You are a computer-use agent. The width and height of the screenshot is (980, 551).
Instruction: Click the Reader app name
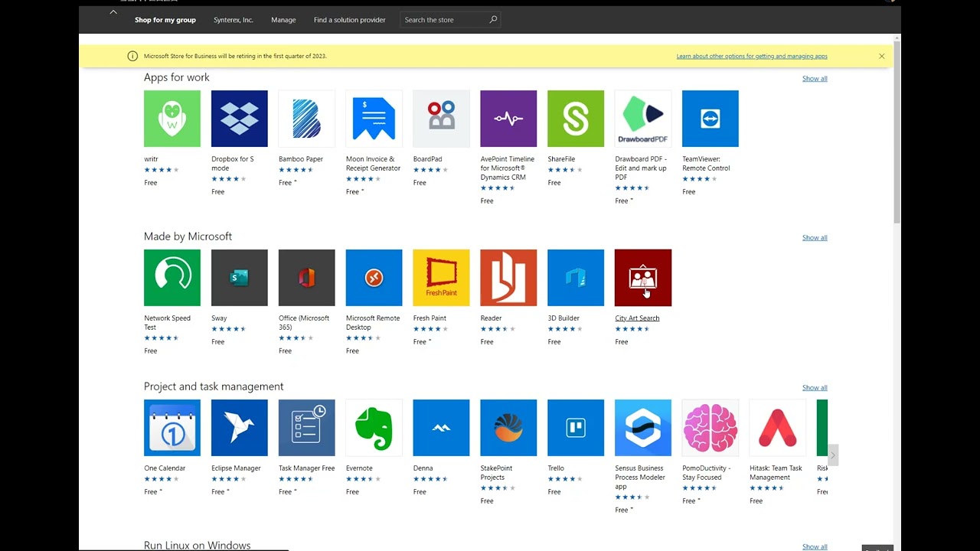click(491, 318)
